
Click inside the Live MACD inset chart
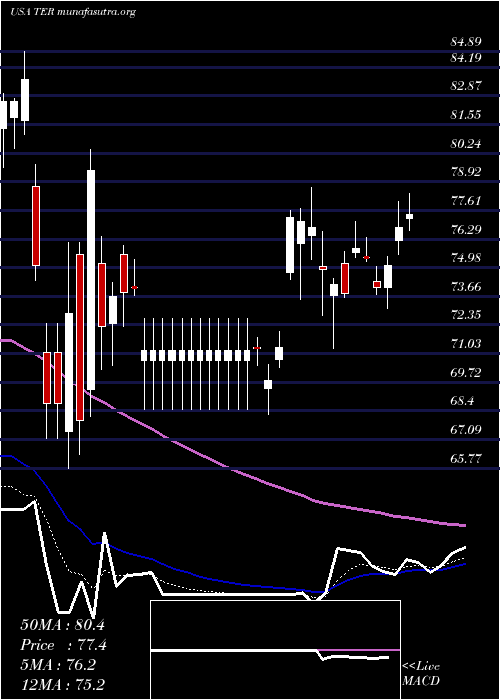click(275, 650)
